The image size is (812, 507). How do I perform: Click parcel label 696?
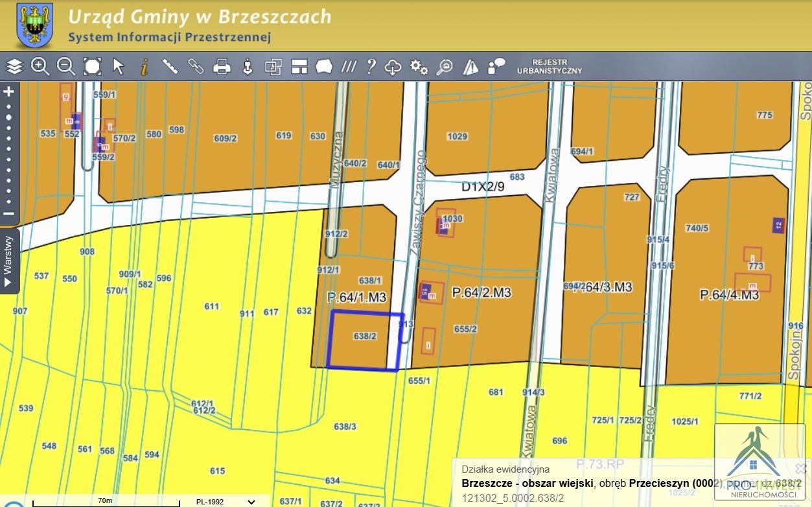(x=560, y=442)
